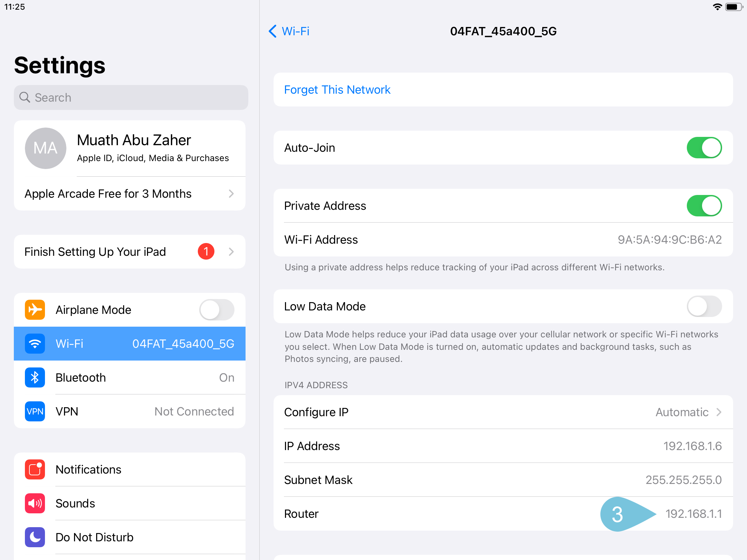Tap the MA profile avatar

tap(46, 148)
